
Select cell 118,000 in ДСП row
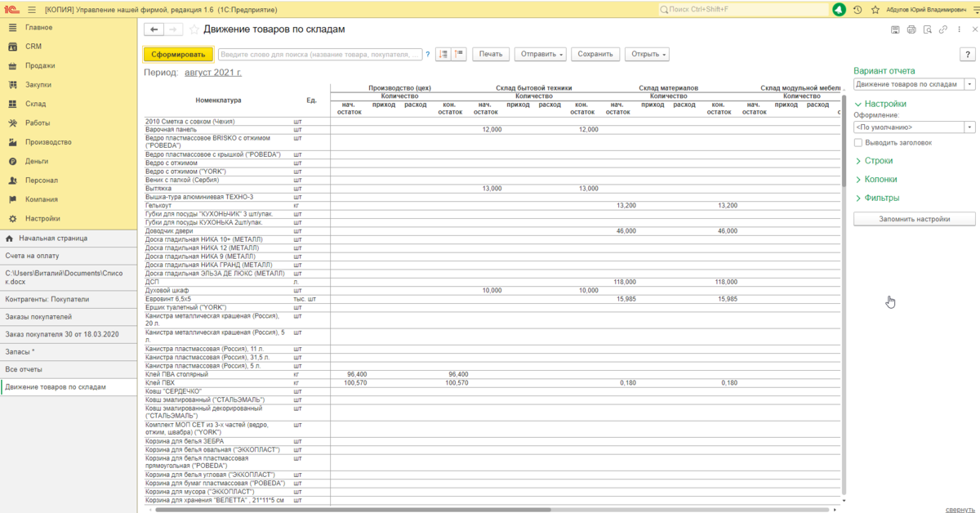click(x=625, y=281)
